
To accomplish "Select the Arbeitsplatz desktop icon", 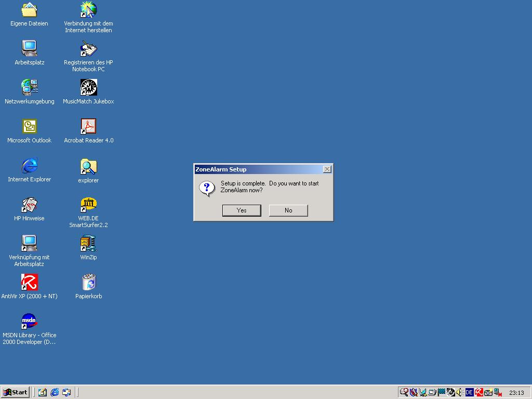I will click(29, 53).
